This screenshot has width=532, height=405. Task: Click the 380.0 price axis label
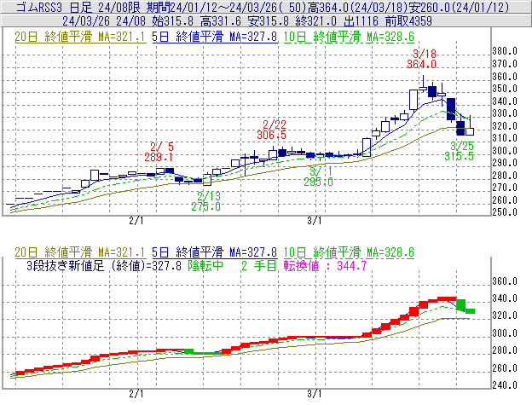[x=505, y=51]
